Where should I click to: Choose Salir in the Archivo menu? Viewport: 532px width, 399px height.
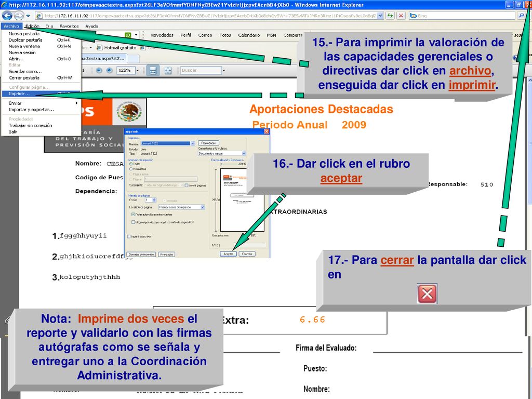pyautogui.click(x=41, y=131)
